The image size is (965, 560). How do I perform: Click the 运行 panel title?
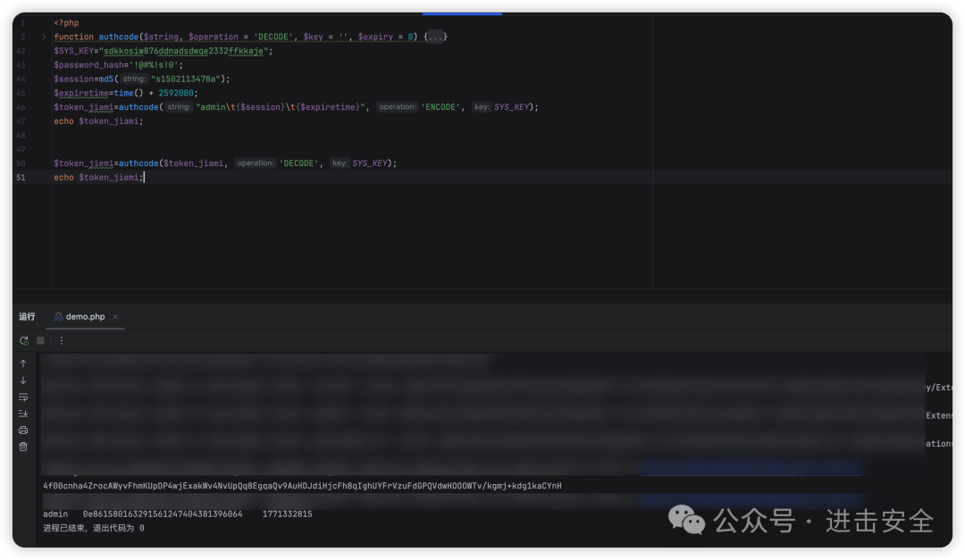[27, 317]
